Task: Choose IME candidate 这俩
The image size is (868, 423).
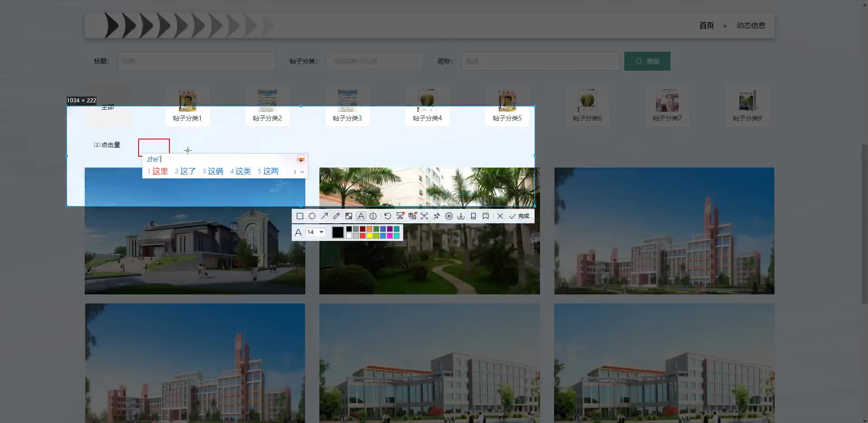Action: [213, 171]
